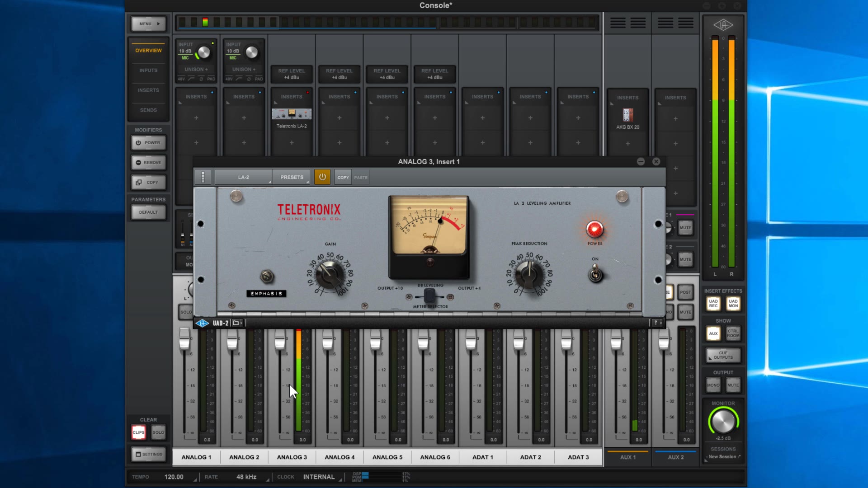Open the CLOCK INTERNAL dropdown
868x488 pixels.
click(x=322, y=477)
